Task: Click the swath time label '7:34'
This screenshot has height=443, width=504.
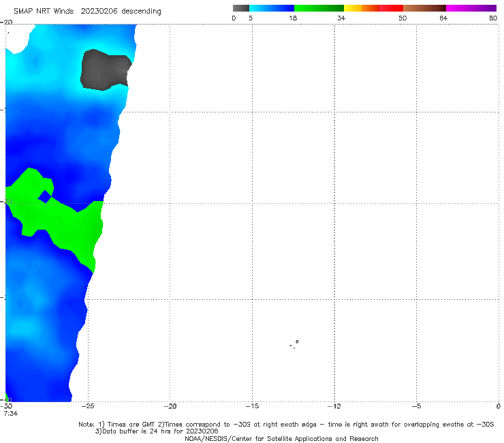Action: (x=11, y=414)
